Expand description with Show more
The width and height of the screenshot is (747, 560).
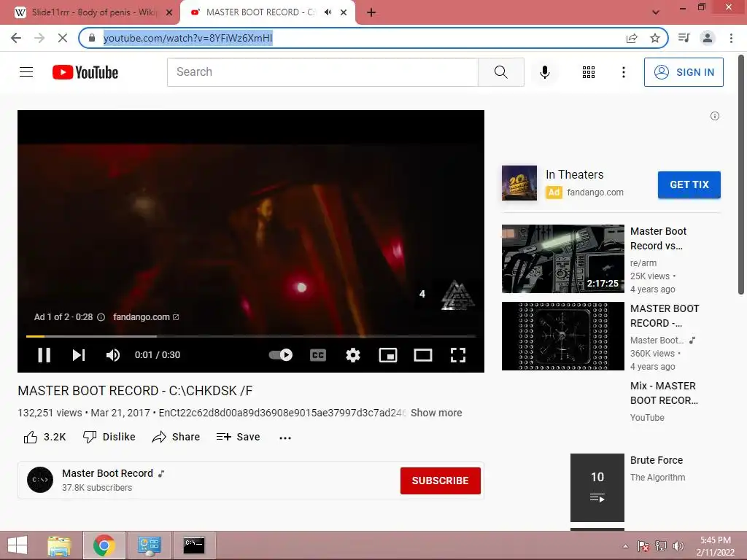(x=436, y=413)
